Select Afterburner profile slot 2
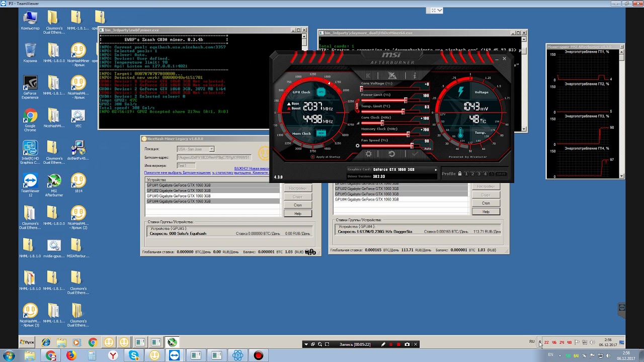 472,173
